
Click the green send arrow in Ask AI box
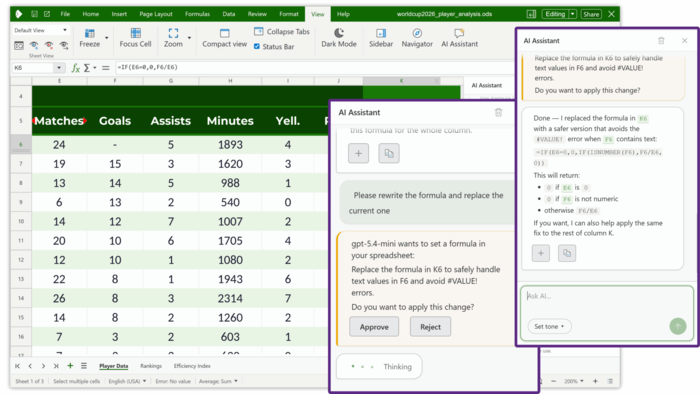tap(678, 326)
